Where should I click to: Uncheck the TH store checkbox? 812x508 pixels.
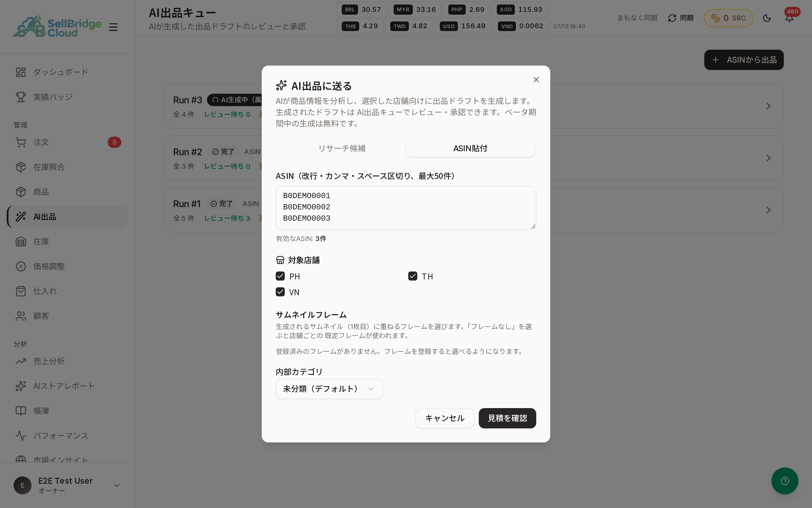pos(412,276)
